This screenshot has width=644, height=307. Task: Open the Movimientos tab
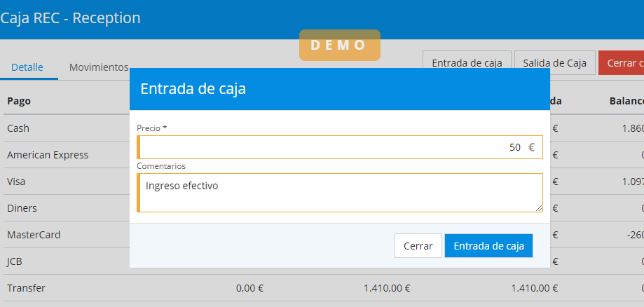tap(98, 67)
